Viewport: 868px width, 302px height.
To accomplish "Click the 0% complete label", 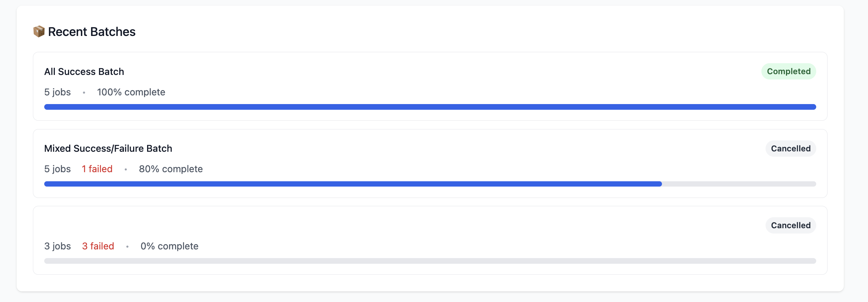I will [x=169, y=246].
